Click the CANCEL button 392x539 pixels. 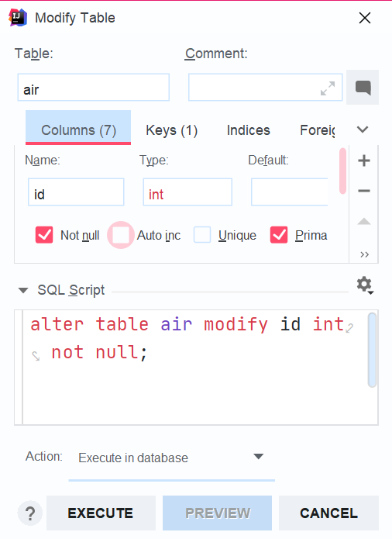(328, 513)
